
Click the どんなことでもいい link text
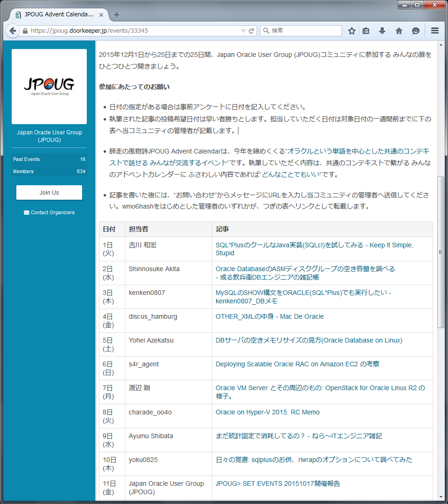(291, 175)
